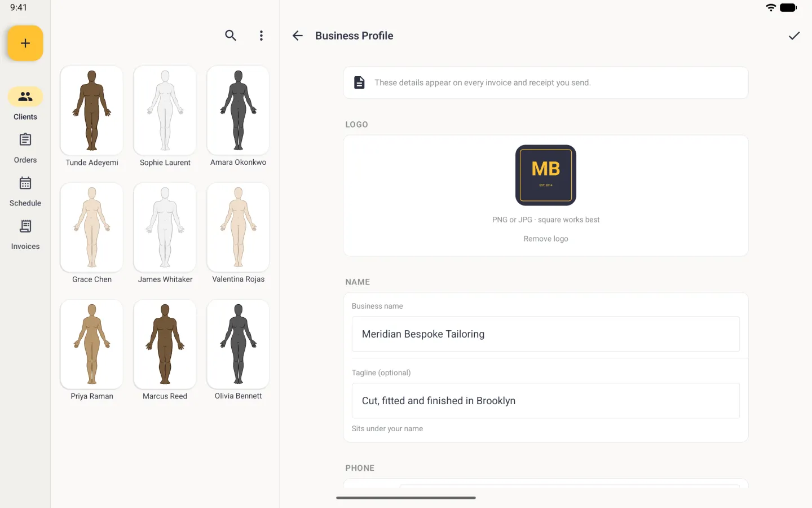Viewport: 812px width, 508px height.
Task: Open Sophie Laurent client card
Action: 165,117
